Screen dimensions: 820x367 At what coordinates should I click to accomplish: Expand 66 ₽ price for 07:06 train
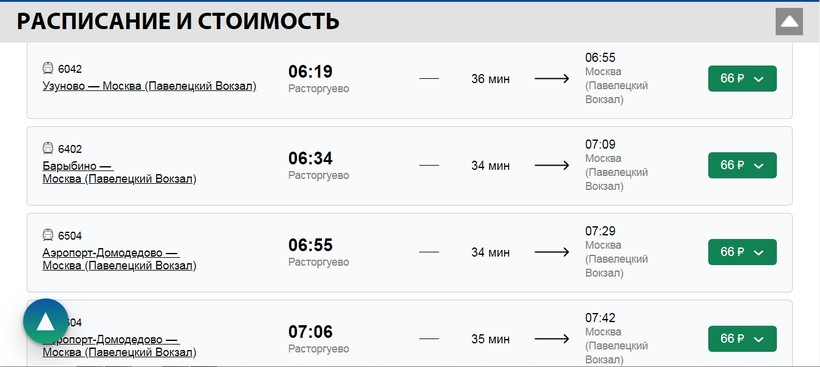[x=742, y=339]
